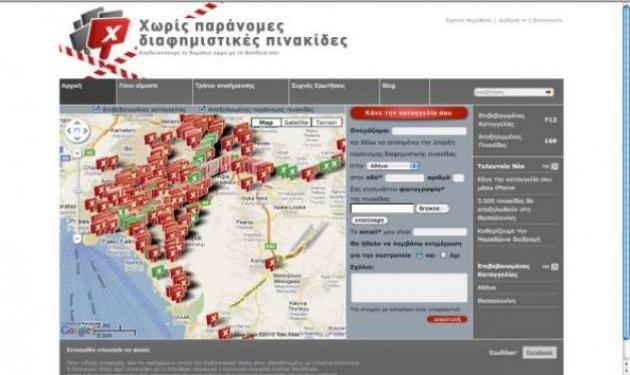Viewport: 630px width, 375px height.
Task: Toggle Αποξηλωμένες παράνομες πινακίδες checkbox above map
Action: coord(202,109)
